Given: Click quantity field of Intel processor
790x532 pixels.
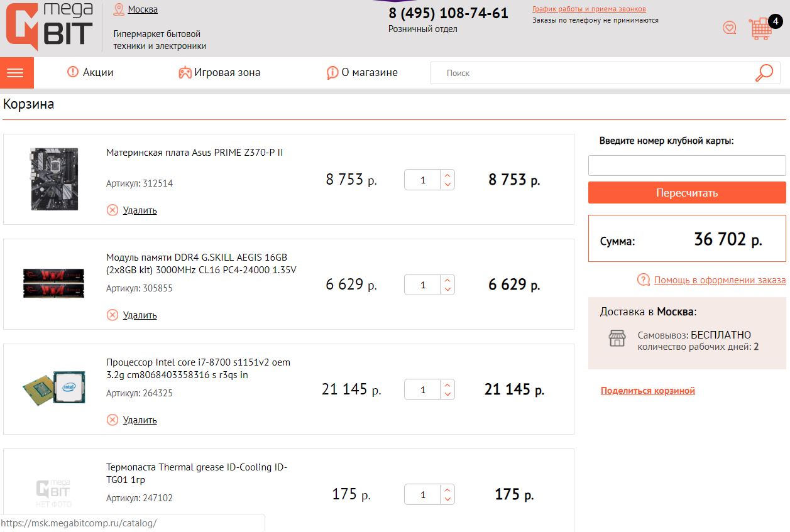Looking at the screenshot, I should click(423, 390).
